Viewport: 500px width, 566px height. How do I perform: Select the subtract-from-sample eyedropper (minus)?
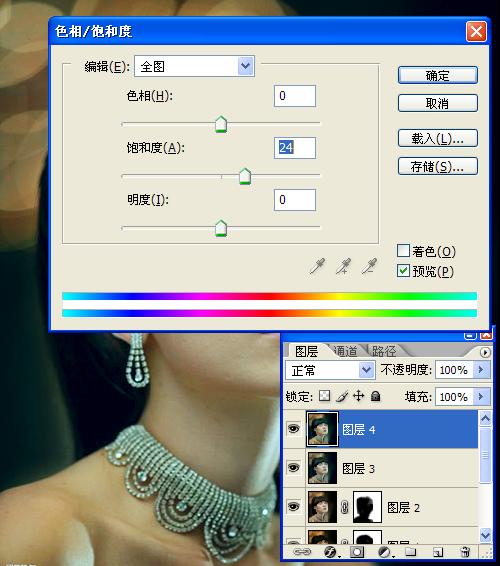pos(369,266)
